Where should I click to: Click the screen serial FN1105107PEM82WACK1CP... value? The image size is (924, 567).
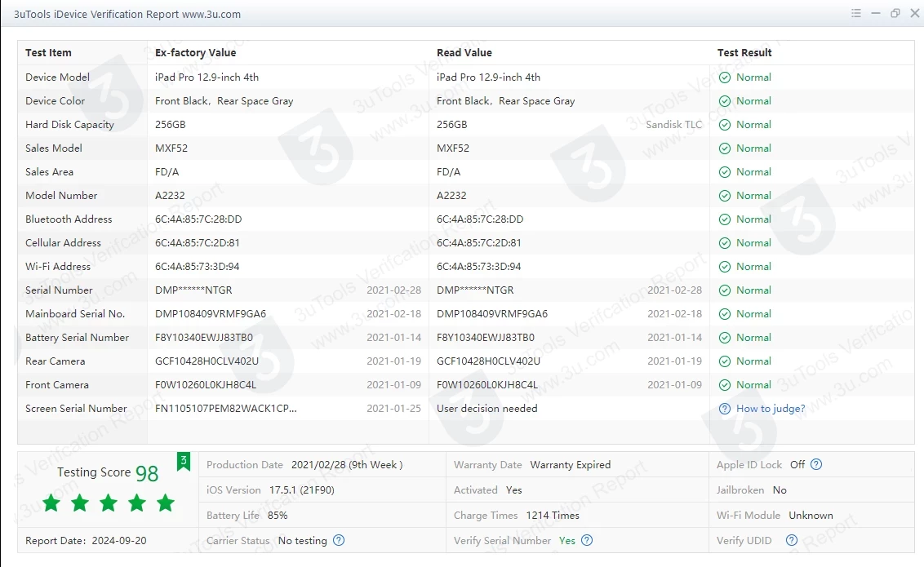[x=226, y=408]
